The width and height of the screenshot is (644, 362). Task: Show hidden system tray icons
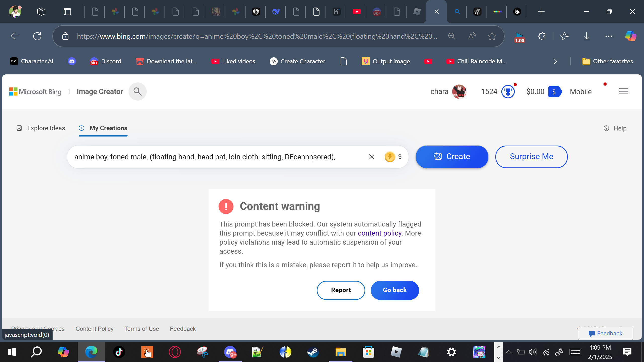[x=509, y=352]
